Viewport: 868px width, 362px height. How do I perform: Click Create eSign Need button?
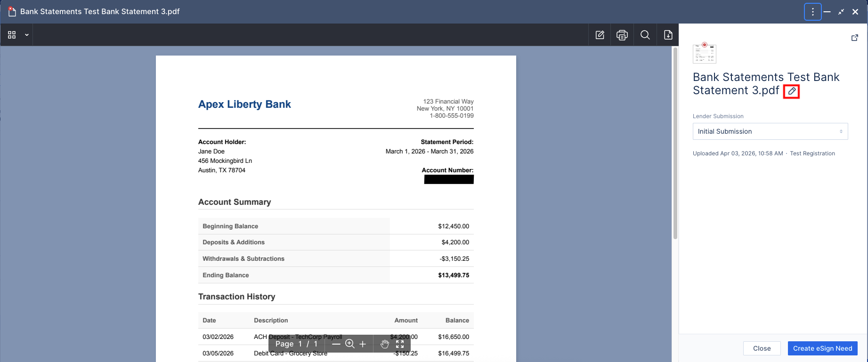(x=822, y=348)
